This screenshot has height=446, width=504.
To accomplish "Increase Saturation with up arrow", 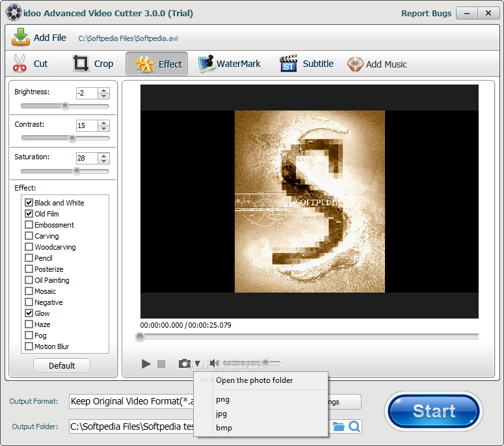I will [103, 155].
